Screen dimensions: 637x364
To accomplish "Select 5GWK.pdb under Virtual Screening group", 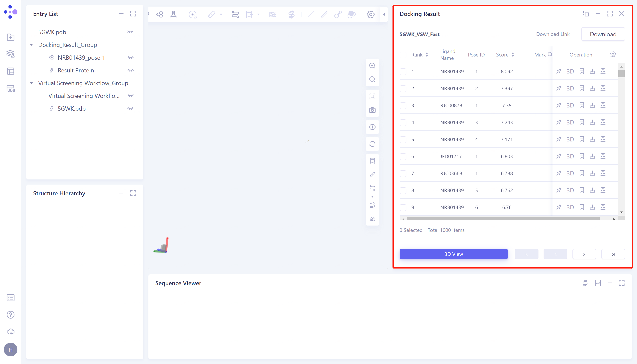I will click(x=72, y=109).
